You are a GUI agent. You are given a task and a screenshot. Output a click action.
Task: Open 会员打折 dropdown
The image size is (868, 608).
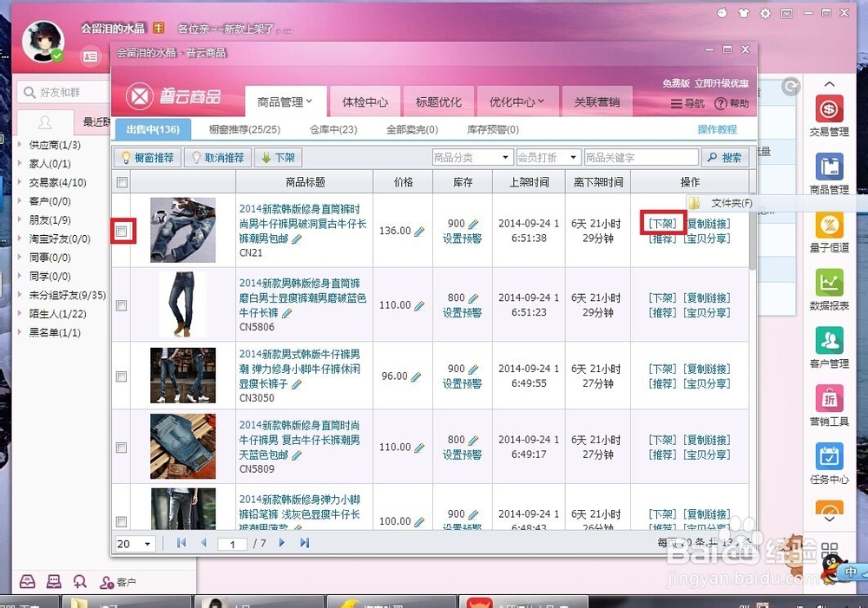(549, 158)
